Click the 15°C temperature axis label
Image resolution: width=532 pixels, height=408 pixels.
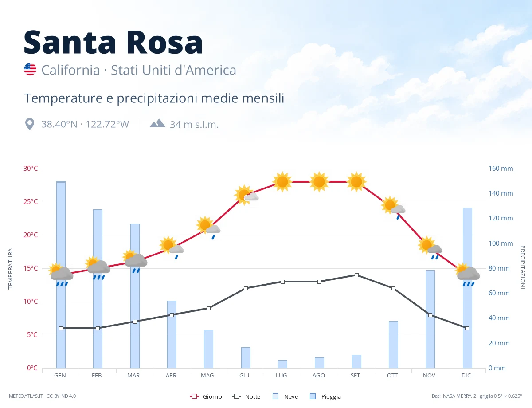pos(31,268)
